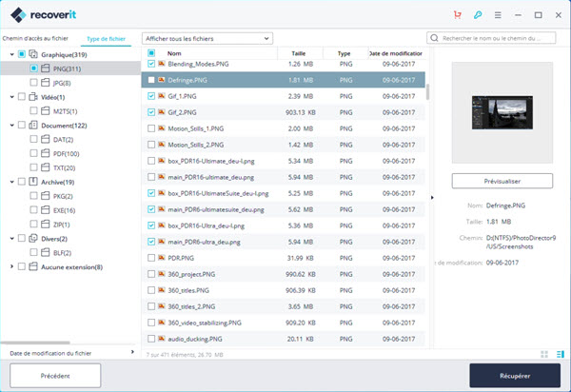Check the Motion_Stills_2.PNG checkbox

coord(151,145)
